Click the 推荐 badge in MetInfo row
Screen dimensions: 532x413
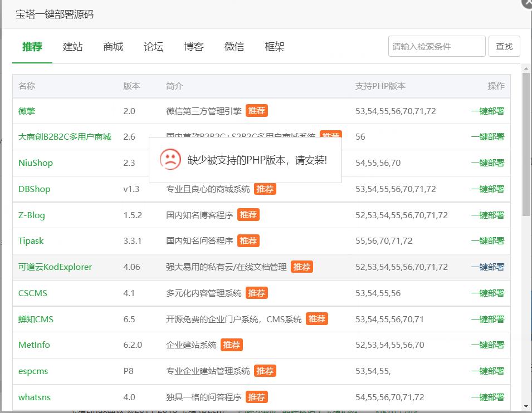point(232,345)
